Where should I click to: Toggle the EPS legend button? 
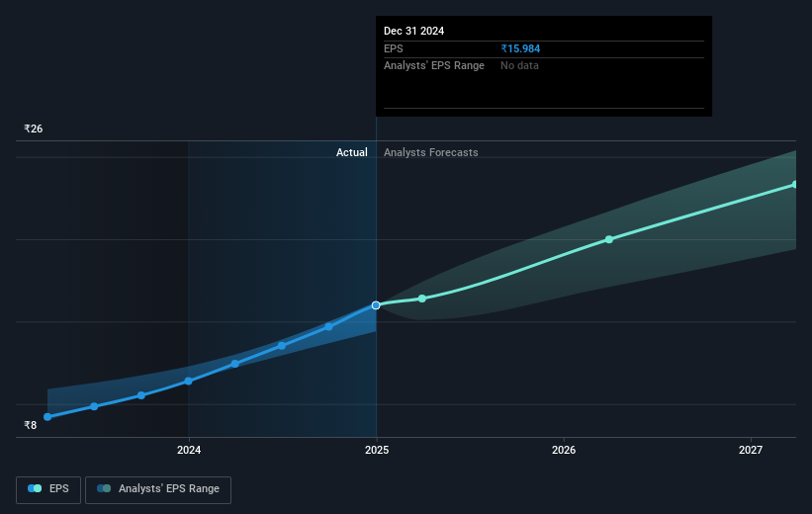(48, 489)
